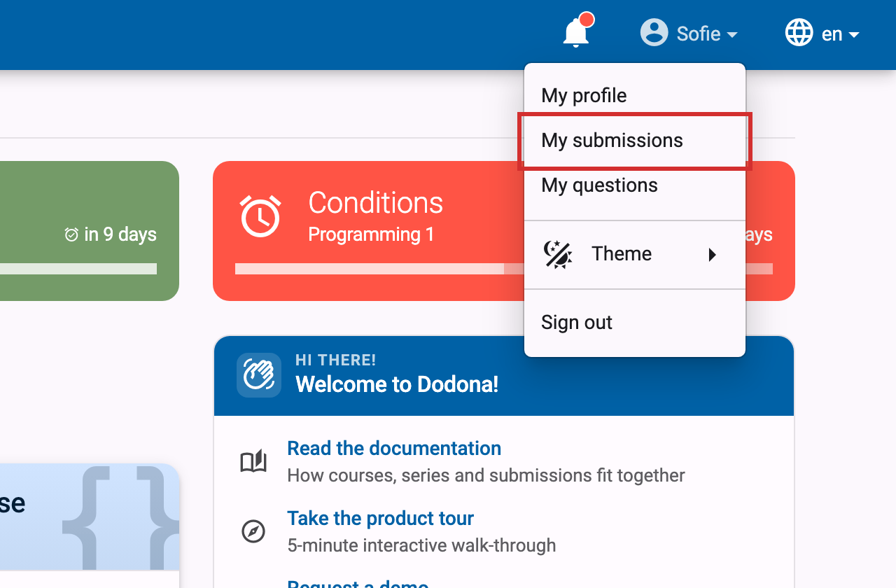
Task: Click the green card progress bar
Action: (x=78, y=269)
